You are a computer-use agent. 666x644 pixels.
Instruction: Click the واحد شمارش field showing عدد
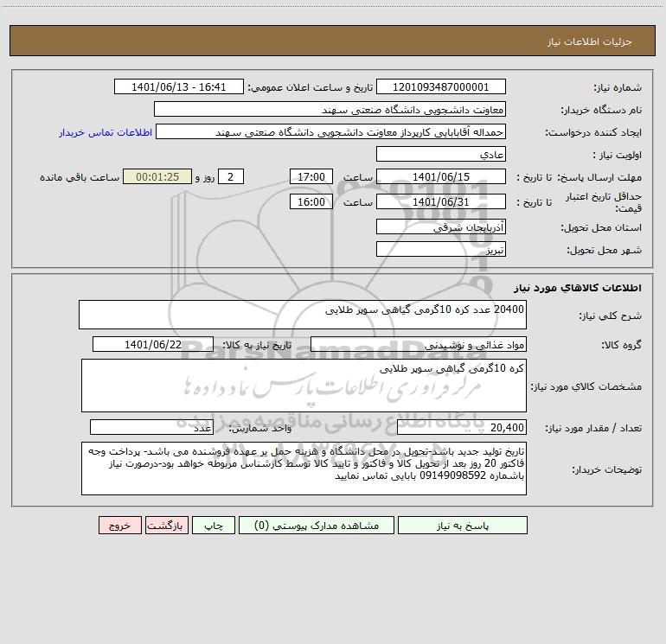coord(151,428)
